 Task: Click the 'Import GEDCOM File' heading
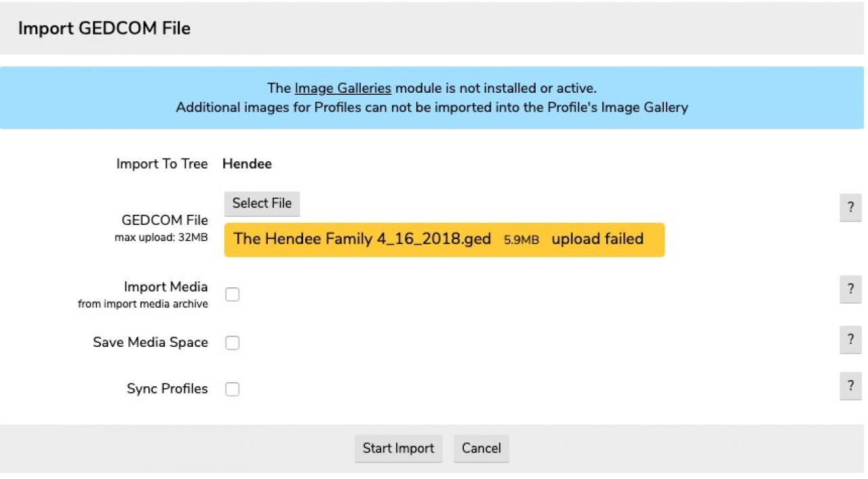click(104, 28)
